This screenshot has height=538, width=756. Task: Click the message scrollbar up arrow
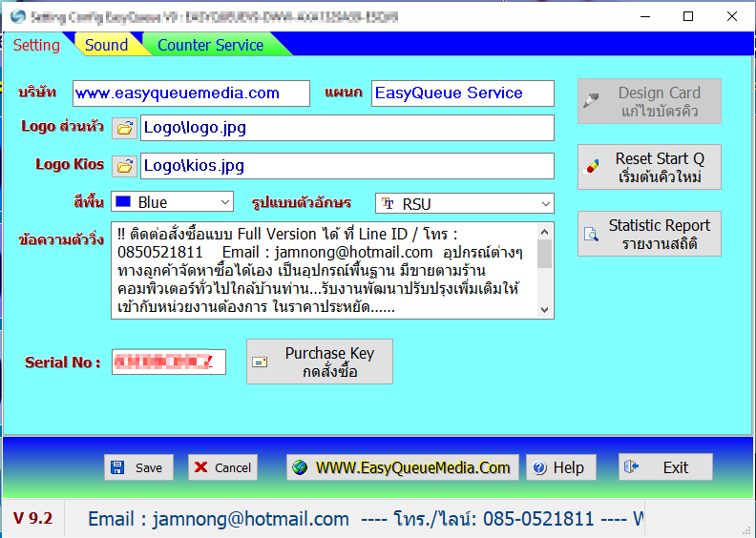[x=545, y=232]
